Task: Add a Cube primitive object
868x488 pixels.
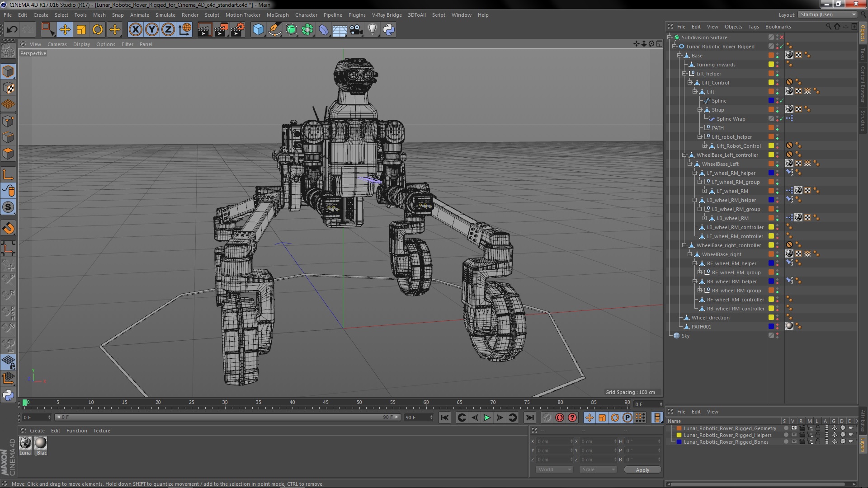Action: 258,30
